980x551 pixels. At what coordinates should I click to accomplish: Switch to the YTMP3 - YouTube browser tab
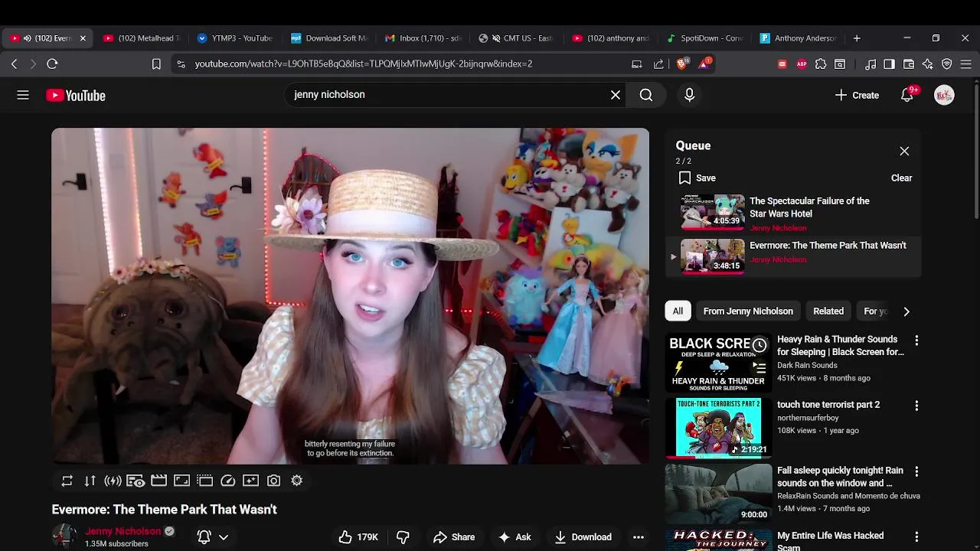[x=235, y=38]
